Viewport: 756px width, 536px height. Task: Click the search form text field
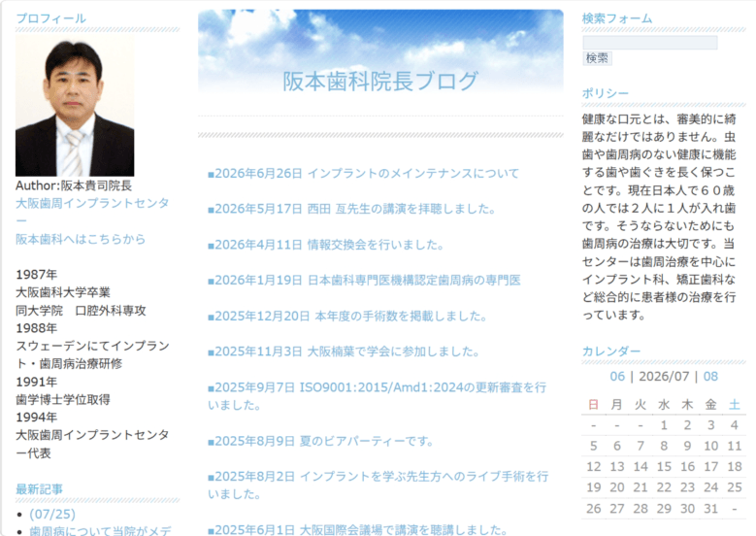point(650,43)
